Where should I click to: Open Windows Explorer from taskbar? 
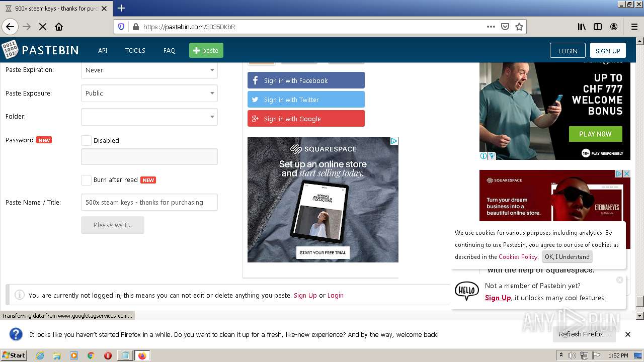click(x=57, y=355)
